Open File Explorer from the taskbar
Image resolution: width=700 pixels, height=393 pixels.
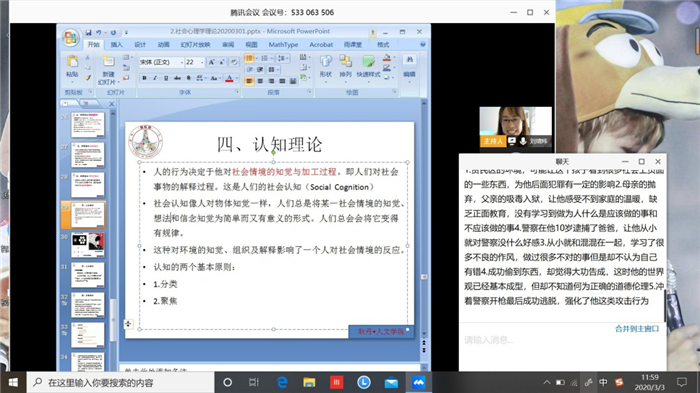click(309, 382)
